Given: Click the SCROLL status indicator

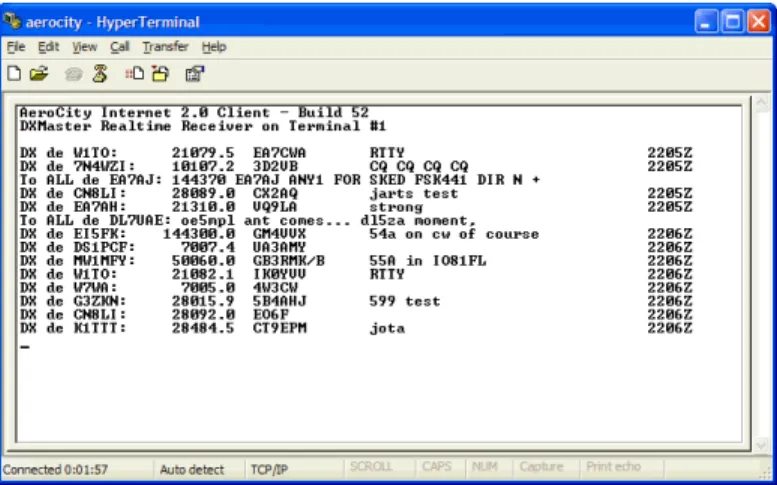Looking at the screenshot, I should click(371, 467).
